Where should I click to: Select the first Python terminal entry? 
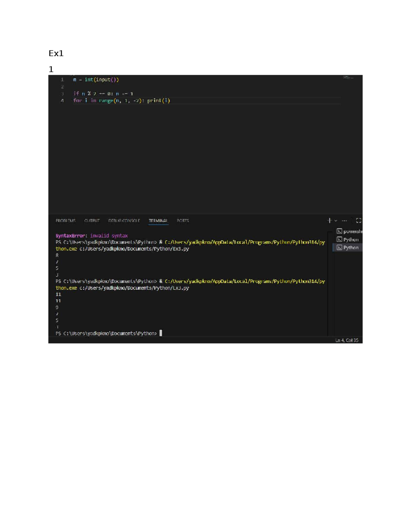(x=348, y=239)
